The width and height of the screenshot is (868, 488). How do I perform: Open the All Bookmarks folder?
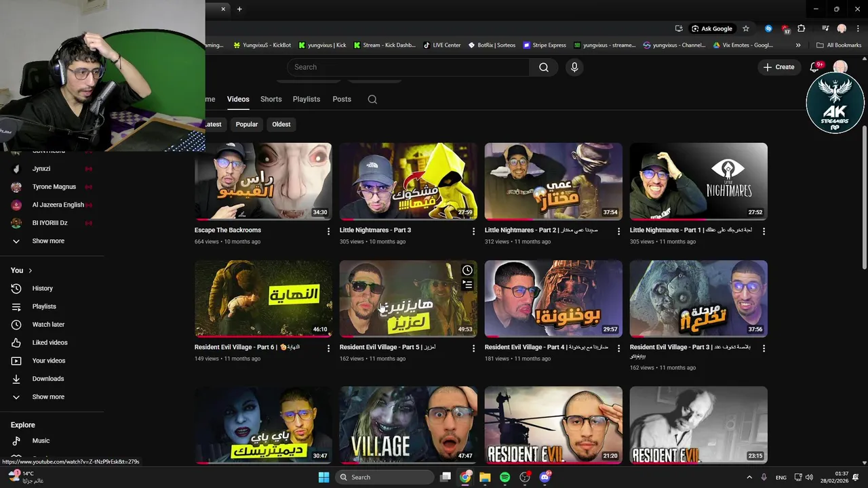[839, 45]
